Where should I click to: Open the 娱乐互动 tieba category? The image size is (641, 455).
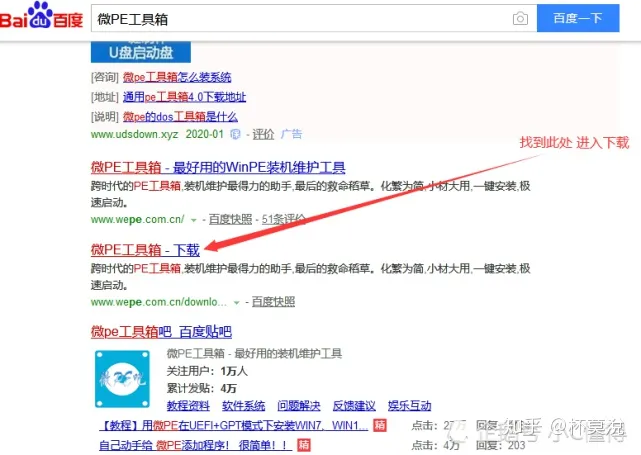409,406
